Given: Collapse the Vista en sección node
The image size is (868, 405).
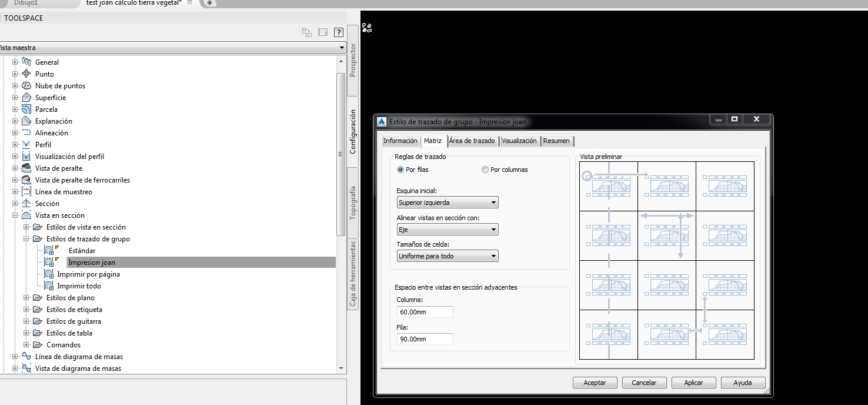Looking at the screenshot, I should coord(15,215).
